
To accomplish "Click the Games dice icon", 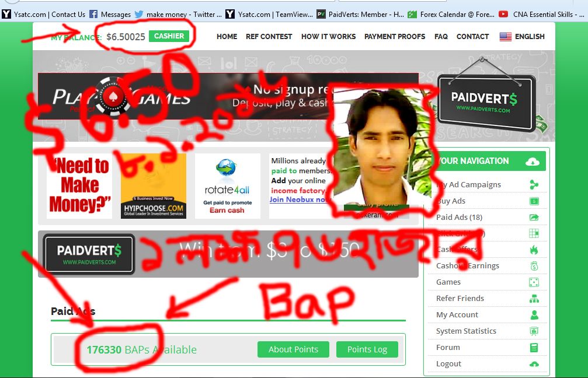I will [534, 282].
